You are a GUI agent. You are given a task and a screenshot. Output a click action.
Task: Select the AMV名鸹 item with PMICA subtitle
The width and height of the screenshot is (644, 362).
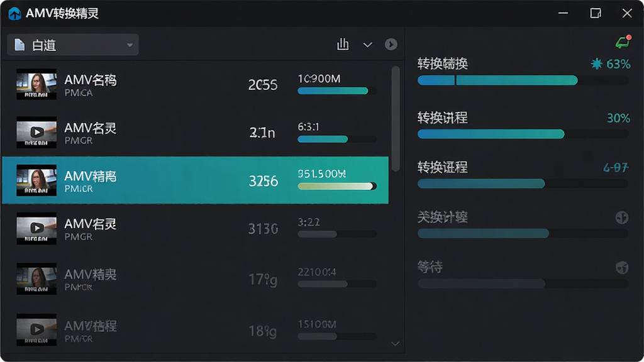[195, 84]
